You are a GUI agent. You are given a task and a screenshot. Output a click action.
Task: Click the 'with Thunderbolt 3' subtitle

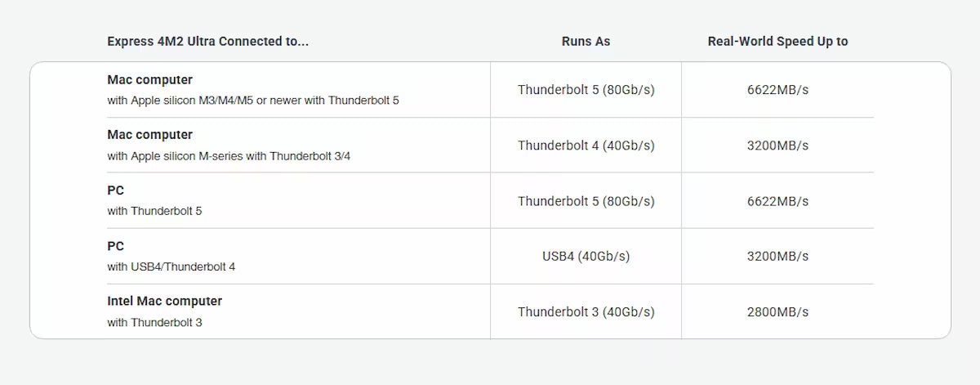click(x=154, y=323)
